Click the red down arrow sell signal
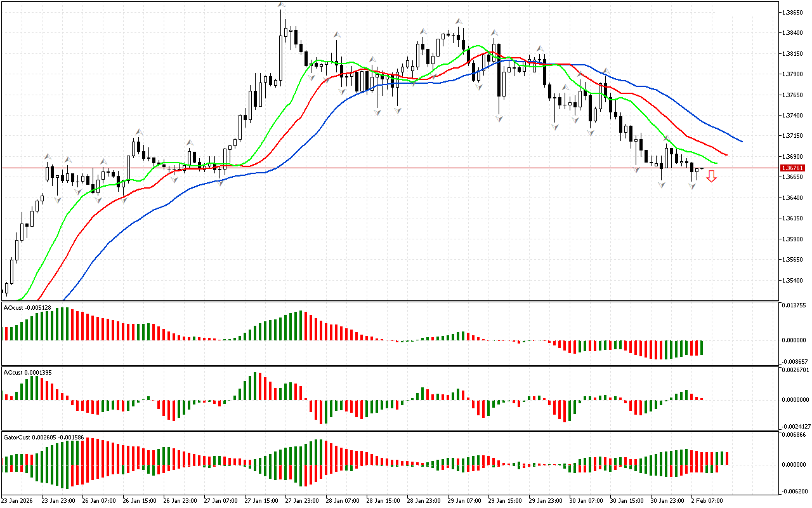 pos(712,177)
